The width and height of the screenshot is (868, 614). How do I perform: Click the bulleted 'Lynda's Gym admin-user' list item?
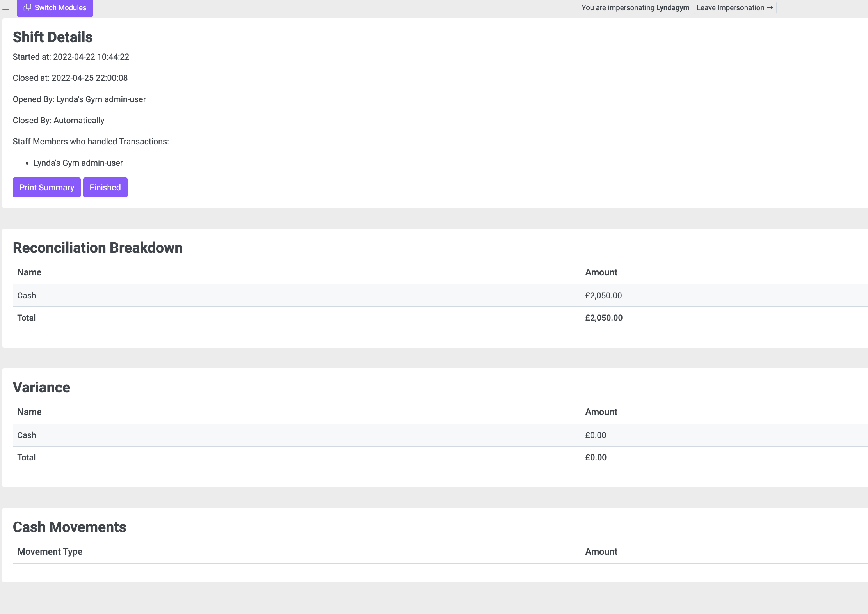[x=78, y=163]
